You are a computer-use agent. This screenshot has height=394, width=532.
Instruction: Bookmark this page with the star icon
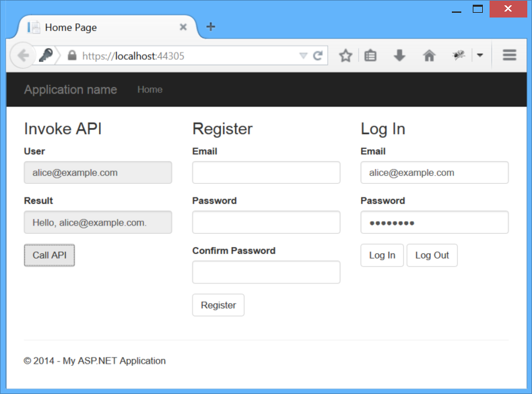[x=345, y=56]
